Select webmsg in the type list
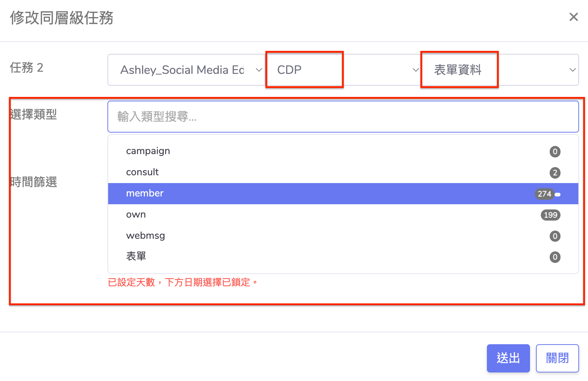Screen dimensions: 588x381 click(145, 236)
